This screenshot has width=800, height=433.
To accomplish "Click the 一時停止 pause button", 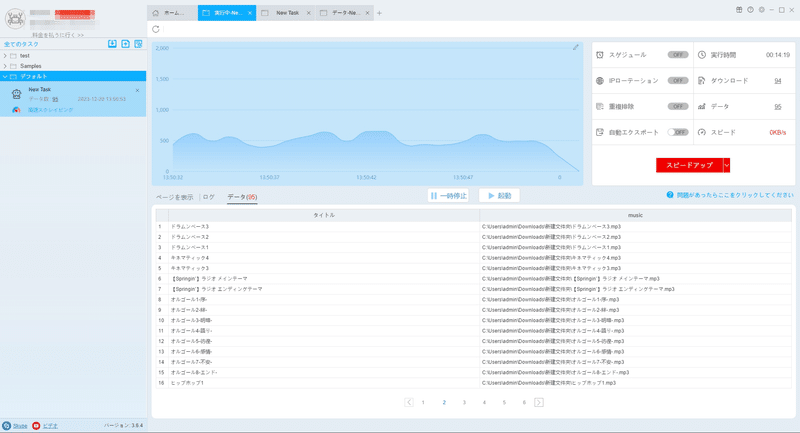I will coord(448,195).
